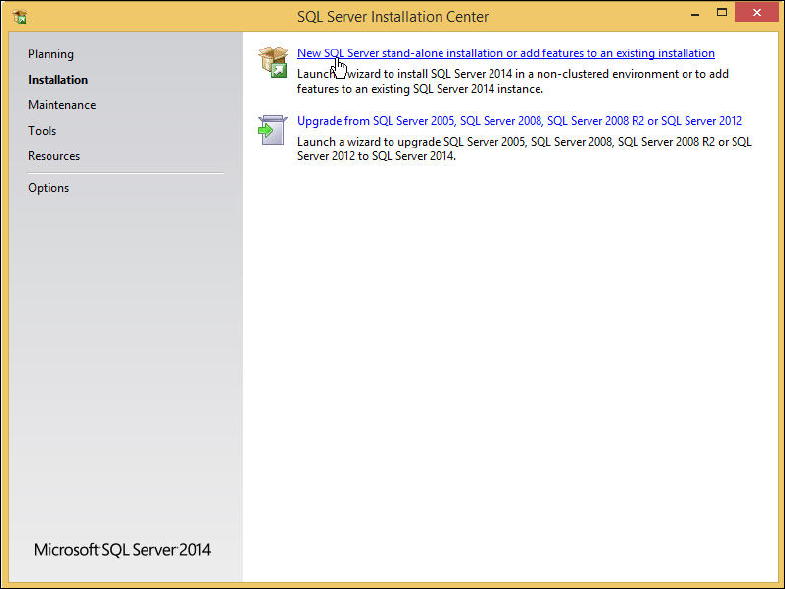Maximize the Installation Center window
Screen dimensions: 785x589
point(721,13)
